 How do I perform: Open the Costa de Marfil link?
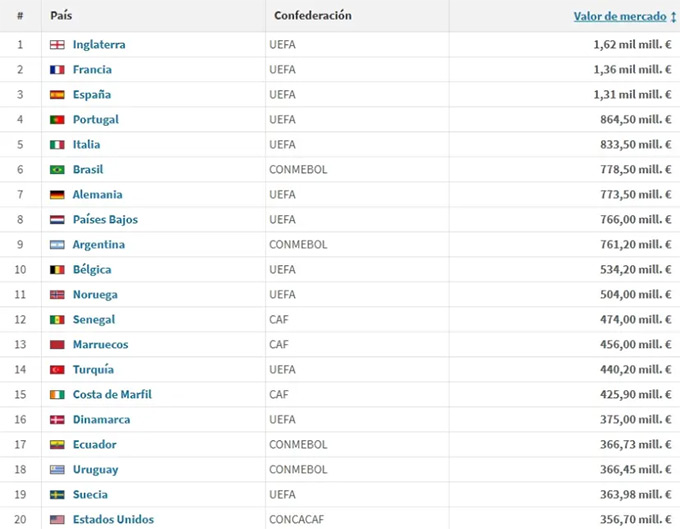point(112,395)
